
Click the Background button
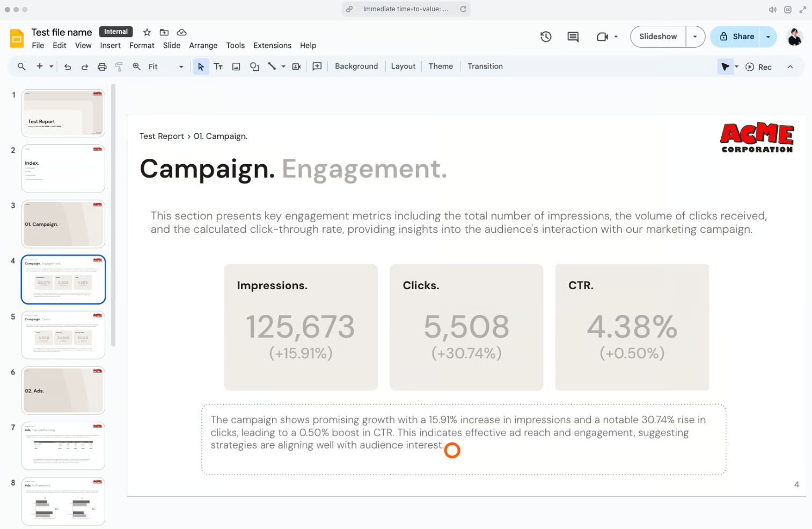tap(356, 67)
